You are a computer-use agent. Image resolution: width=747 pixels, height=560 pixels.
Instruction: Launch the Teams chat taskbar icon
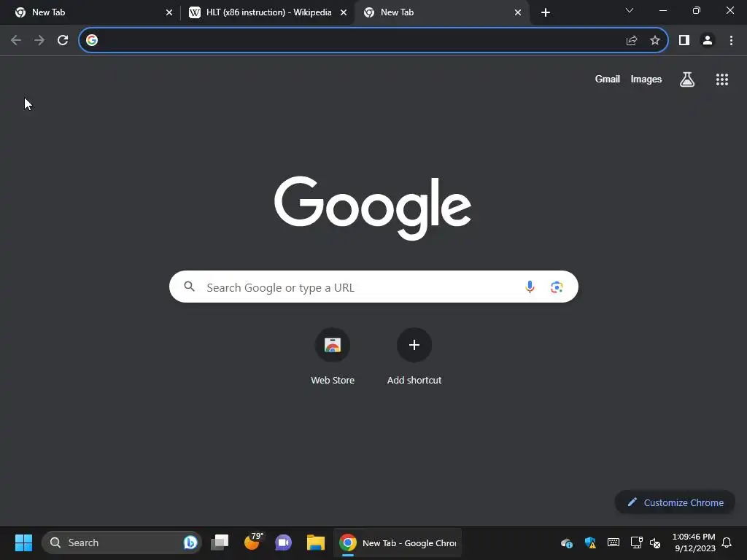coord(284,542)
